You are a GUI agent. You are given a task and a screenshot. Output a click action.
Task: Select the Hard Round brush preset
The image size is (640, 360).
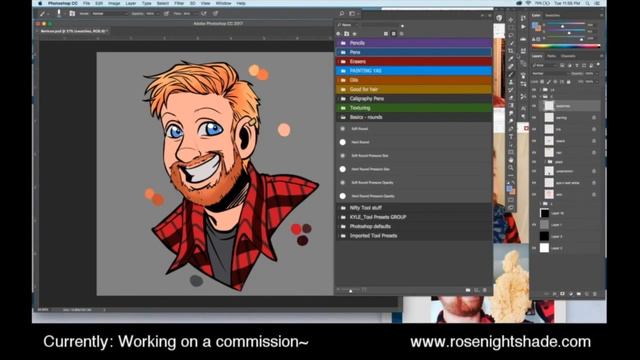(x=414, y=142)
